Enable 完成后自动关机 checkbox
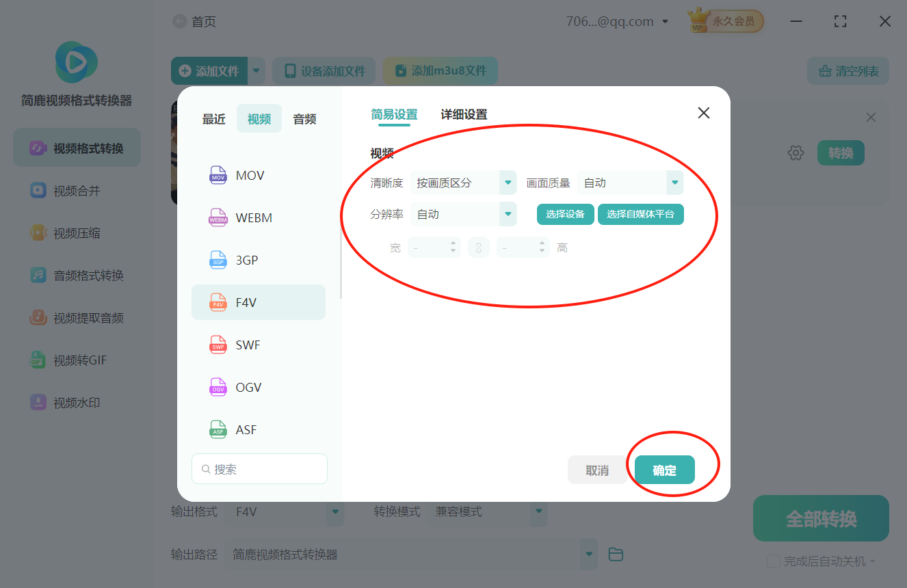The image size is (907, 588). coord(774,561)
